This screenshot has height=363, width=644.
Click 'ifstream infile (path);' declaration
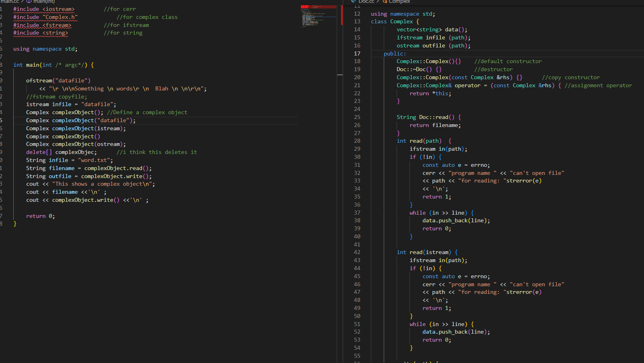click(x=434, y=38)
